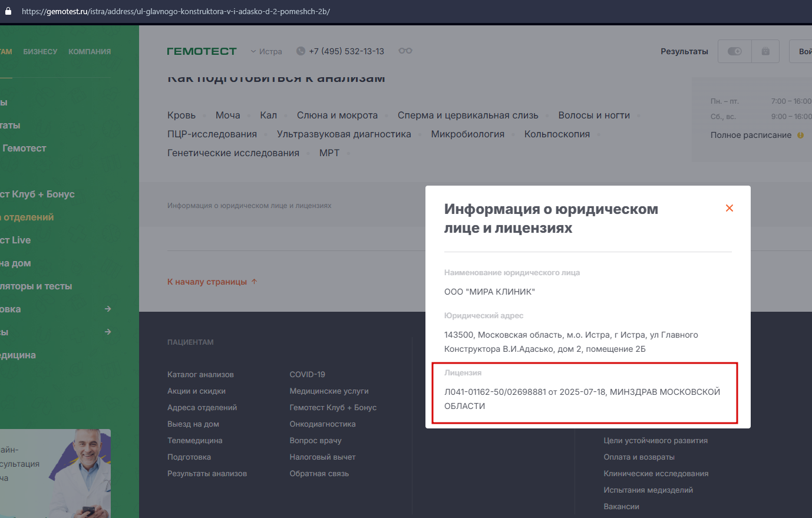Open Кровь preparation link

pyautogui.click(x=181, y=116)
